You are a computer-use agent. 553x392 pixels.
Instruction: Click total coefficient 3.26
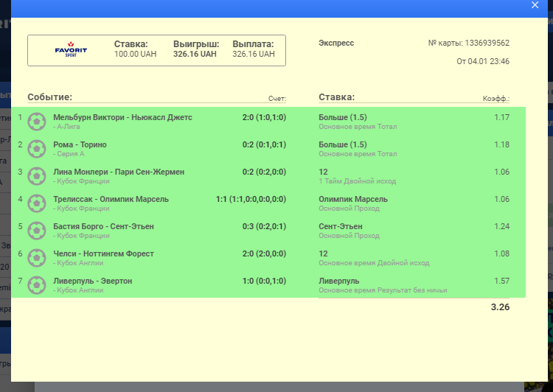pyautogui.click(x=500, y=307)
